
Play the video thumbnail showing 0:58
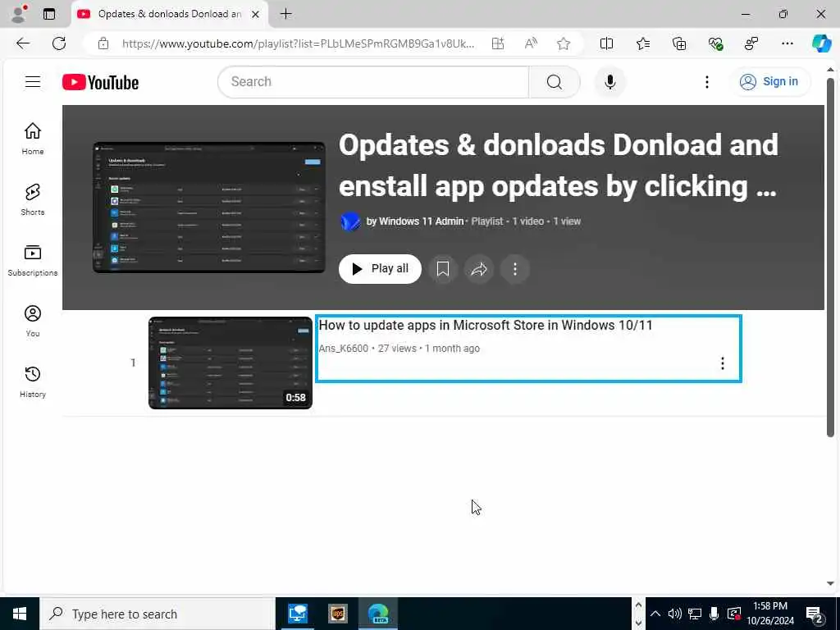(x=231, y=363)
